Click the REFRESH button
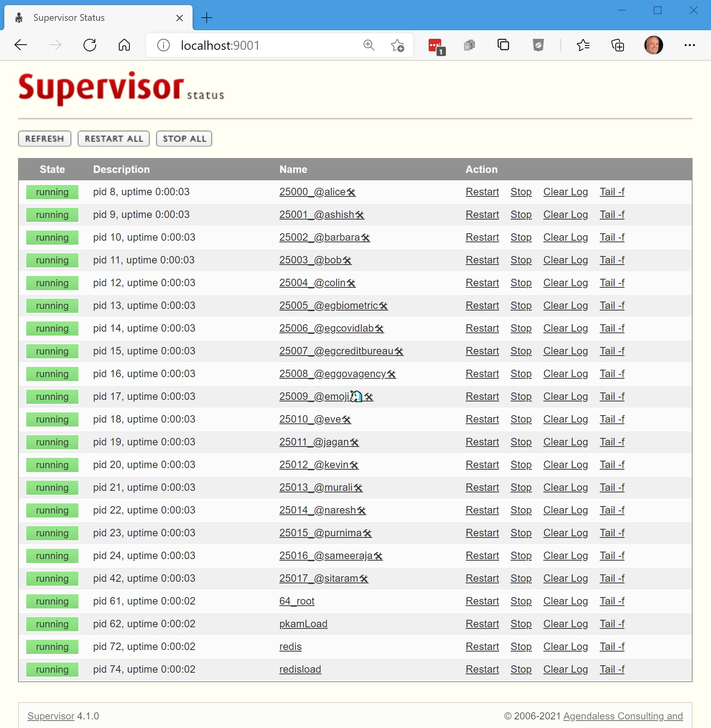 pyautogui.click(x=45, y=139)
